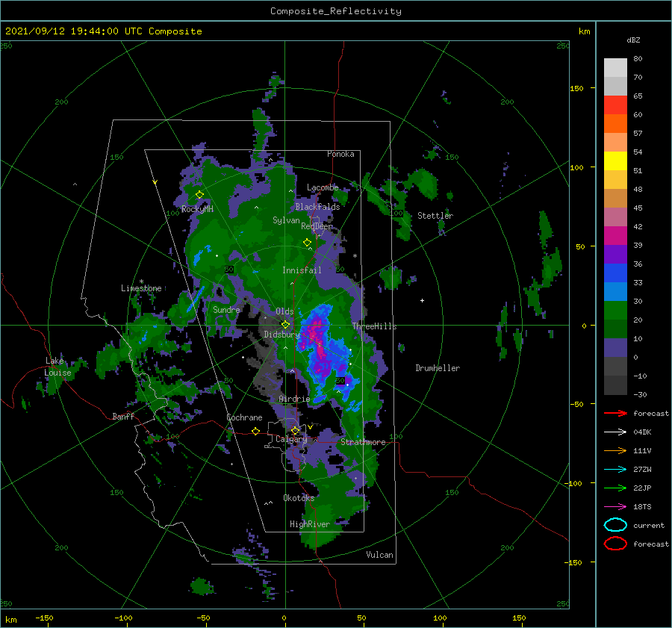
Task: Click the -150 value on bottom axis
Action: [x=44, y=618]
